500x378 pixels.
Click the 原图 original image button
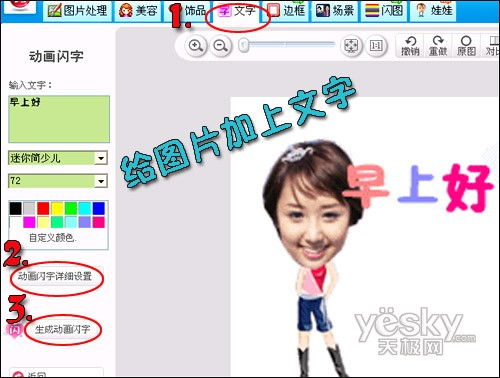point(466,46)
